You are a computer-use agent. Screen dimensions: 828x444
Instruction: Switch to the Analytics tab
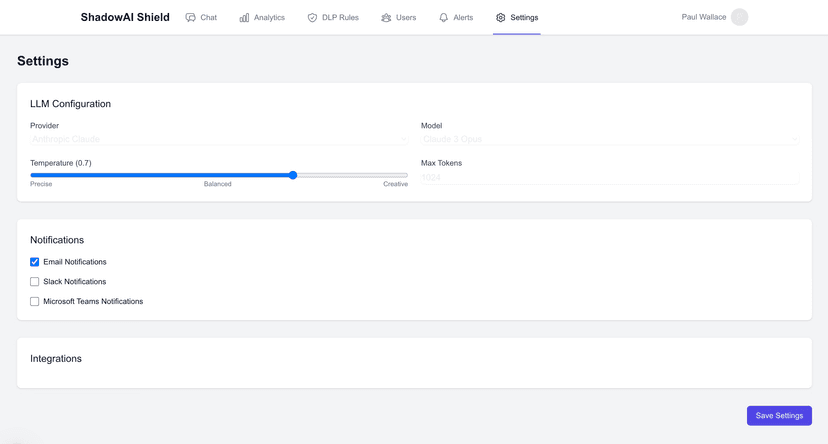262,17
